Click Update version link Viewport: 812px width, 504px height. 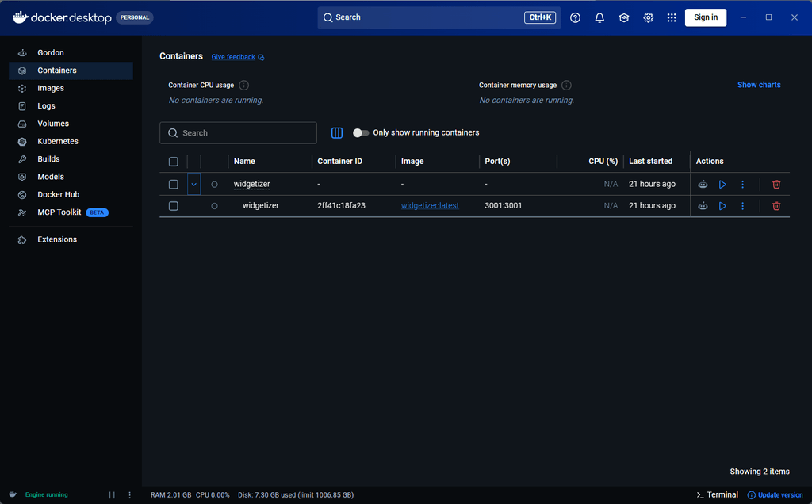pyautogui.click(x=775, y=495)
